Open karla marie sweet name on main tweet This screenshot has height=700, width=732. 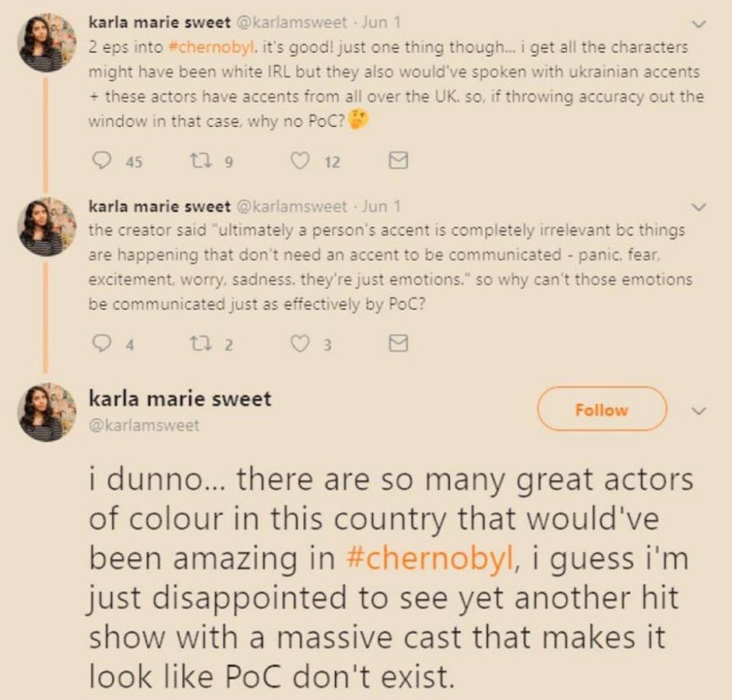(x=180, y=399)
